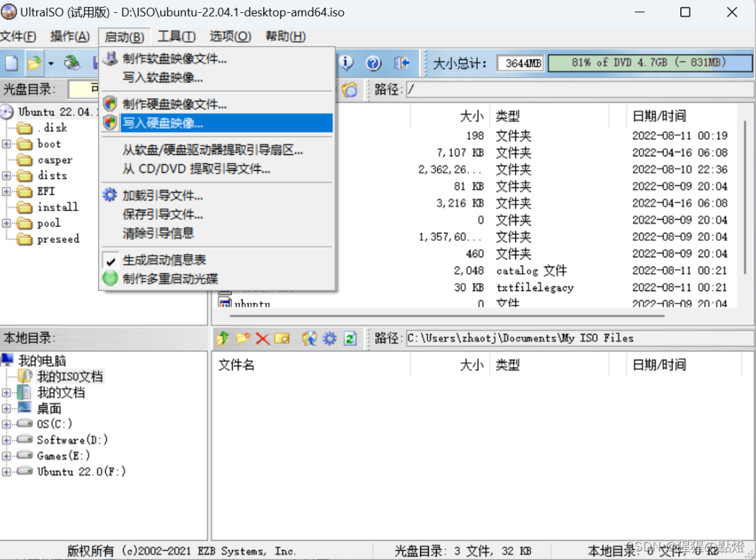This screenshot has width=756, height=560.
Task: Select the preseed folder in tree
Action: [x=58, y=239]
